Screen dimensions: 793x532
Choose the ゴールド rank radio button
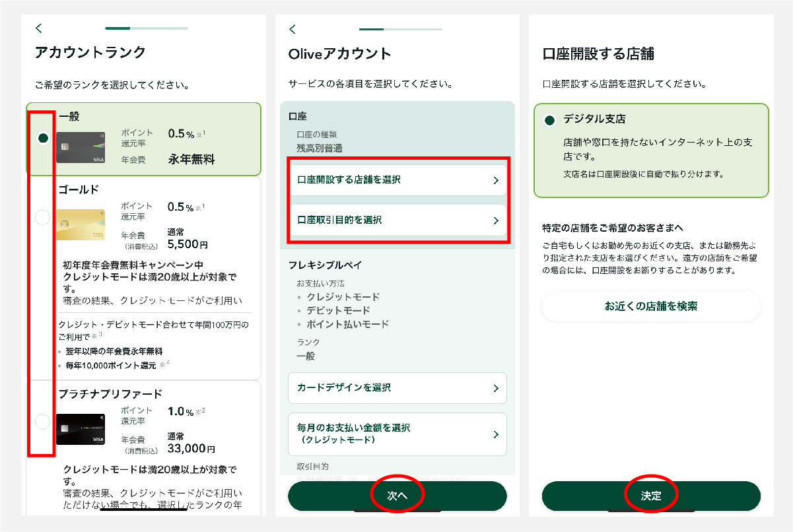43,217
